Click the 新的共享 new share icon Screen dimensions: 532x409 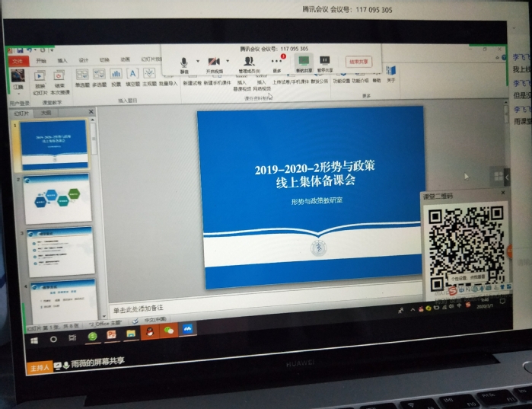304,61
